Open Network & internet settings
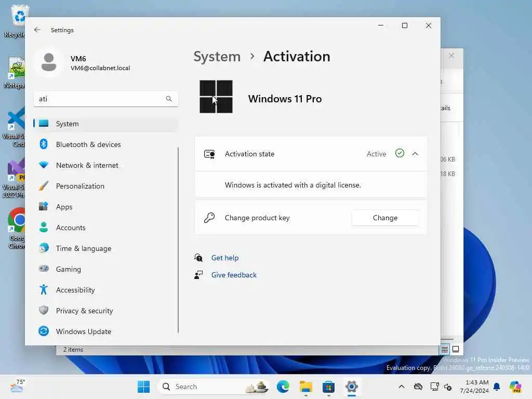Viewport: 532px width, 399px height. coord(105,165)
